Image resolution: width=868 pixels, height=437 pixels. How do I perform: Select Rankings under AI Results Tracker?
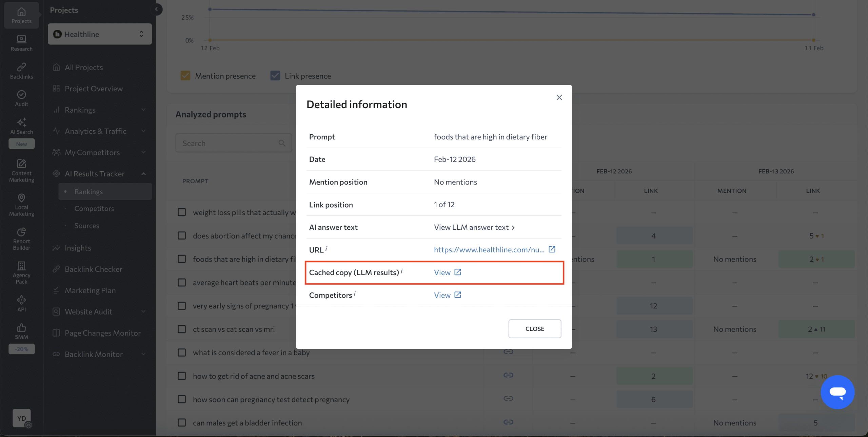89,191
